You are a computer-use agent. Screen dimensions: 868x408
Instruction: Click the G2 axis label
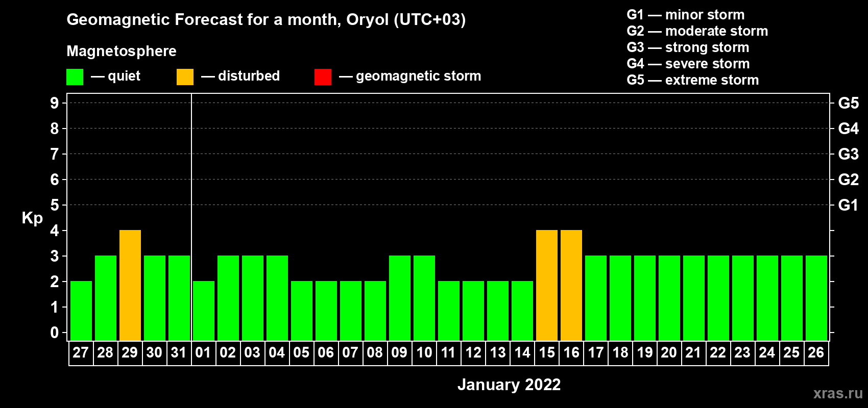coord(849,180)
